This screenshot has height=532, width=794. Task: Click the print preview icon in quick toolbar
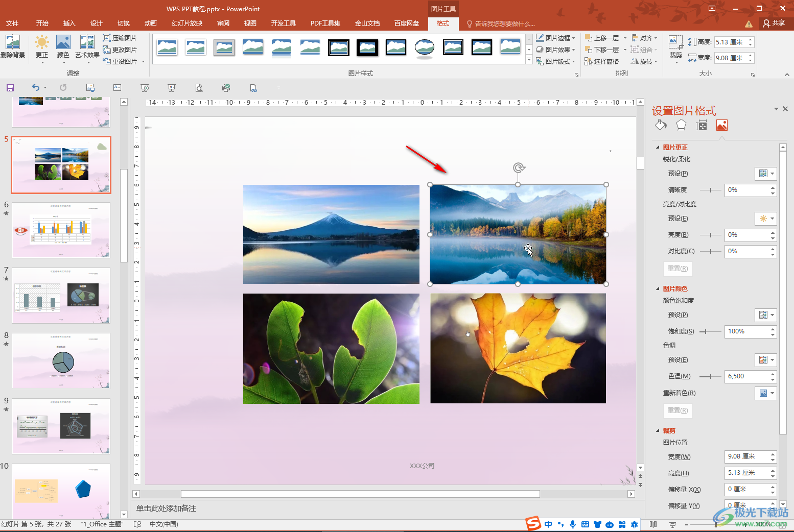[x=199, y=88]
